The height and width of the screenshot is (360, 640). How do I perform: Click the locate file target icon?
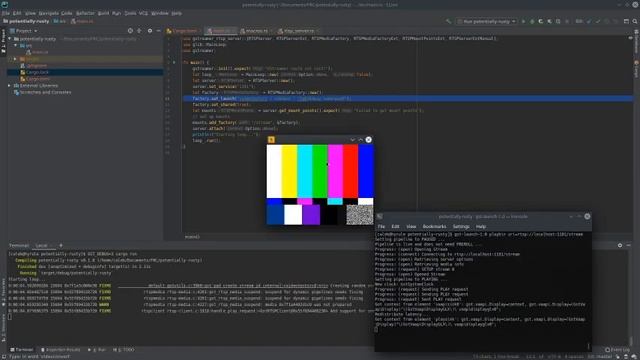[130, 31]
